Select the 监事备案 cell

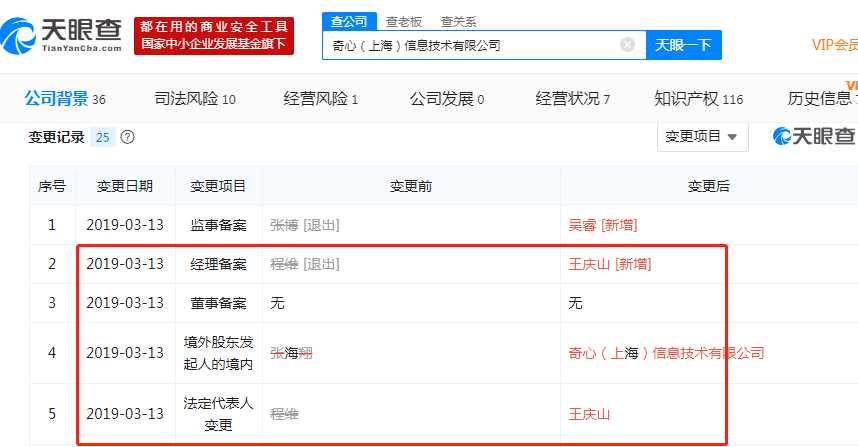[218, 225]
